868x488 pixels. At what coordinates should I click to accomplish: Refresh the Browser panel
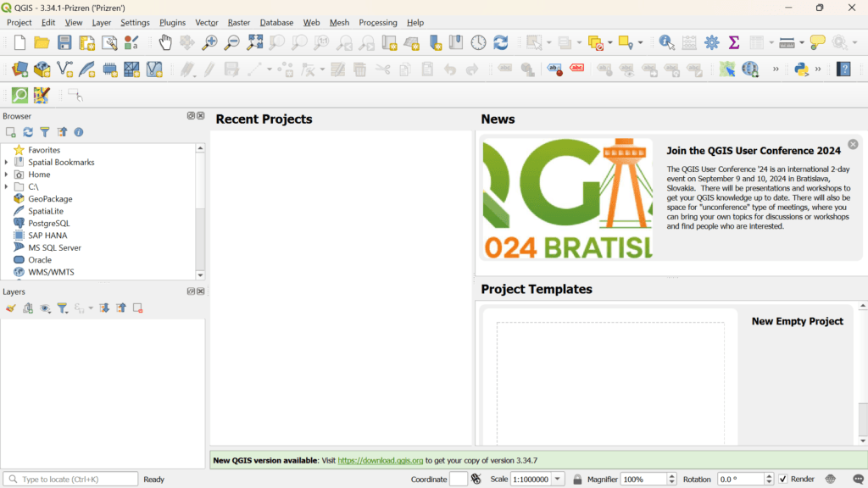point(28,132)
